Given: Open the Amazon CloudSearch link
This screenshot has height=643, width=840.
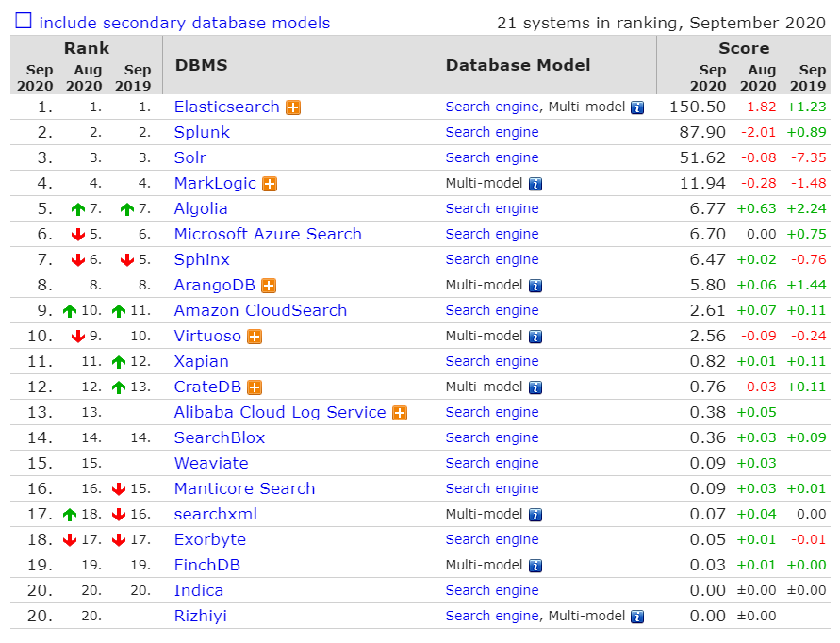Looking at the screenshot, I should [x=260, y=310].
